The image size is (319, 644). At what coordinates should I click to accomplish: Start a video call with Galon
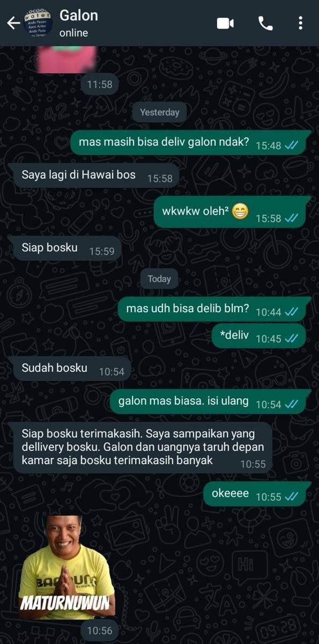225,23
